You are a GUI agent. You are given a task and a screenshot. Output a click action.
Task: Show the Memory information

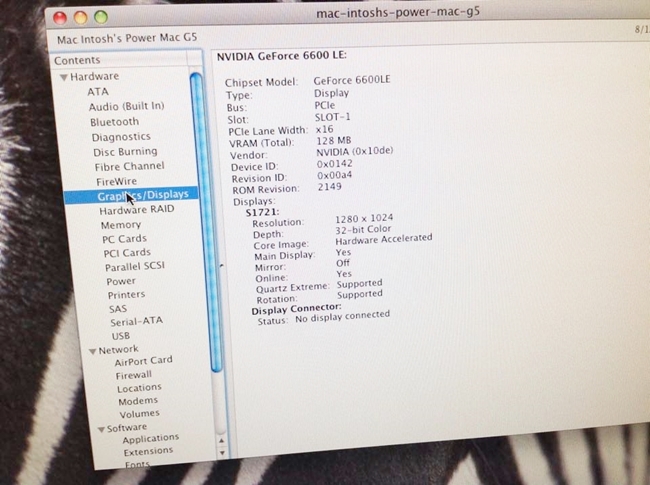pyautogui.click(x=120, y=225)
